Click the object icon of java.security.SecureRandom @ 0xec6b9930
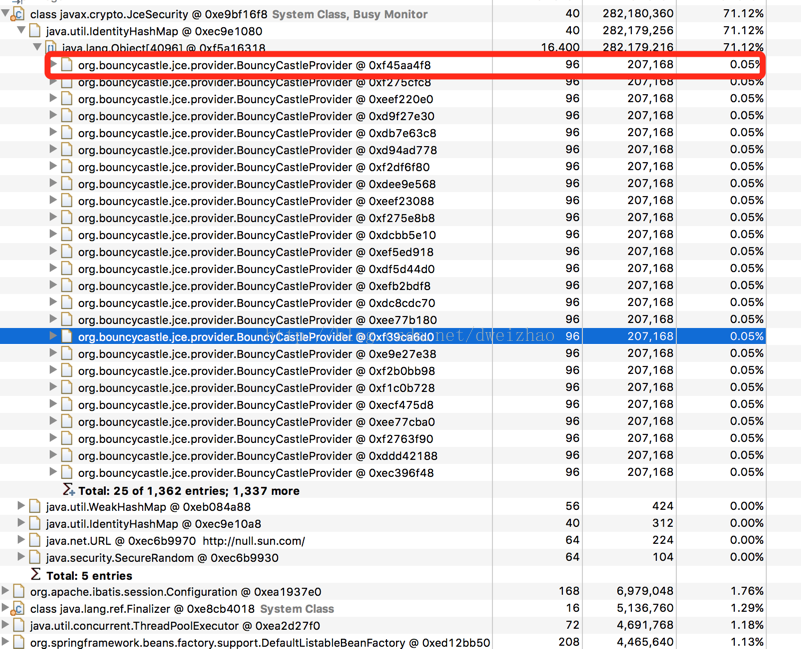This screenshot has height=649, width=801. point(34,558)
